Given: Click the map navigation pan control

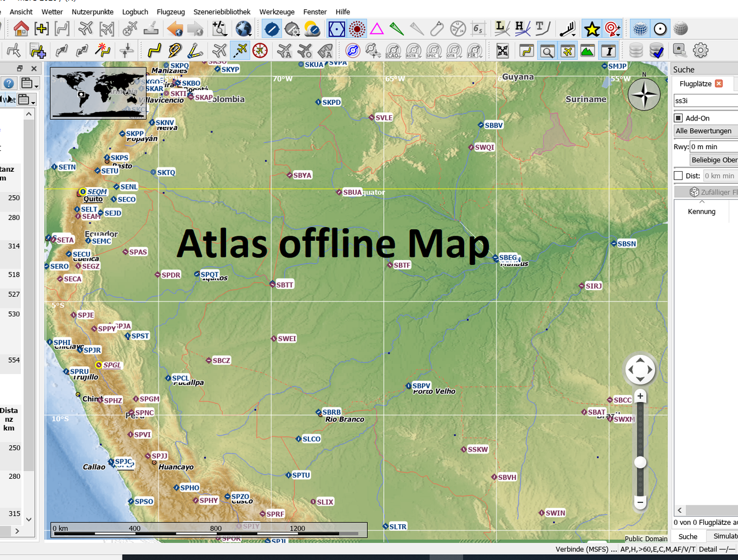Looking at the screenshot, I should pyautogui.click(x=640, y=370).
